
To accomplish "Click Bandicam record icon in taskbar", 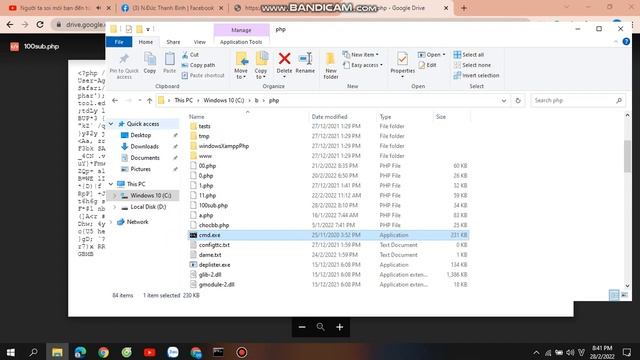I will tap(242, 352).
